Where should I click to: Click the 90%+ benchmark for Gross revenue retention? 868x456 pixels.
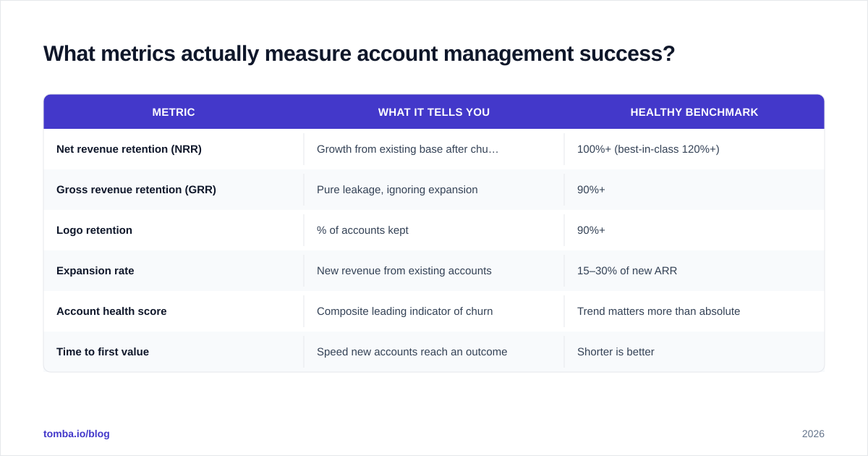tap(694, 190)
